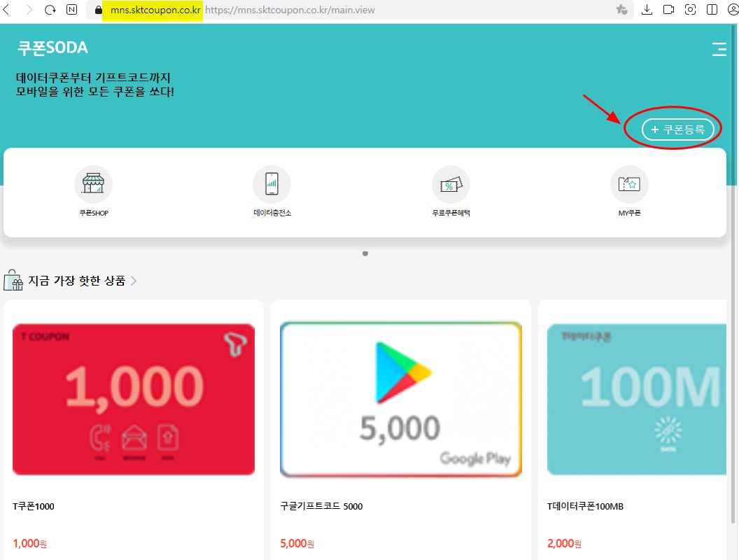Expand 지금 가장 핫한 상품 with its chevron

click(134, 279)
